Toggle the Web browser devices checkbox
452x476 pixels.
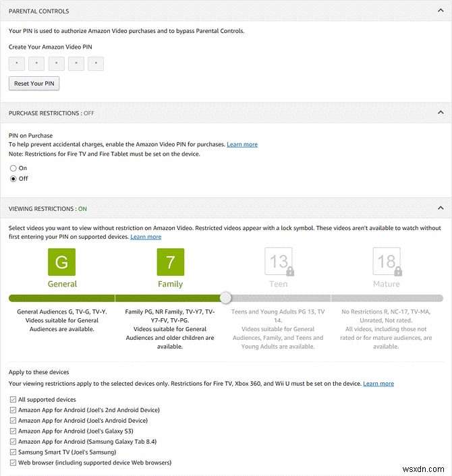click(x=13, y=463)
